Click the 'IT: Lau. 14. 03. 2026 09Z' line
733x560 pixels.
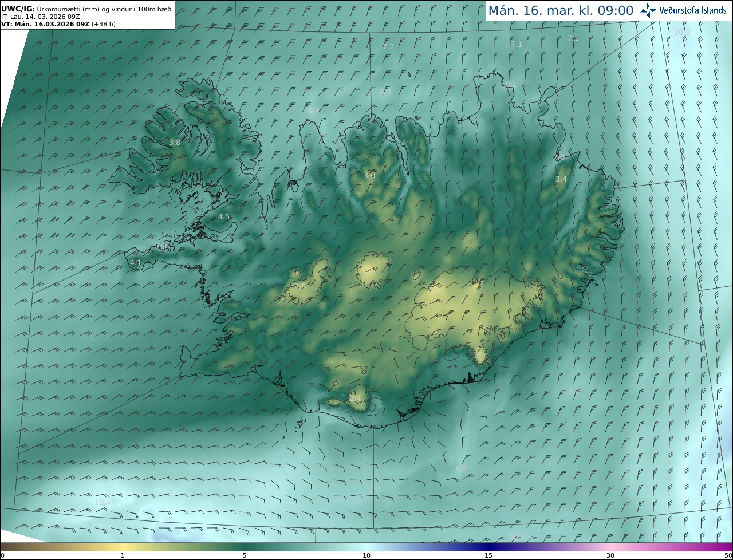coord(40,17)
